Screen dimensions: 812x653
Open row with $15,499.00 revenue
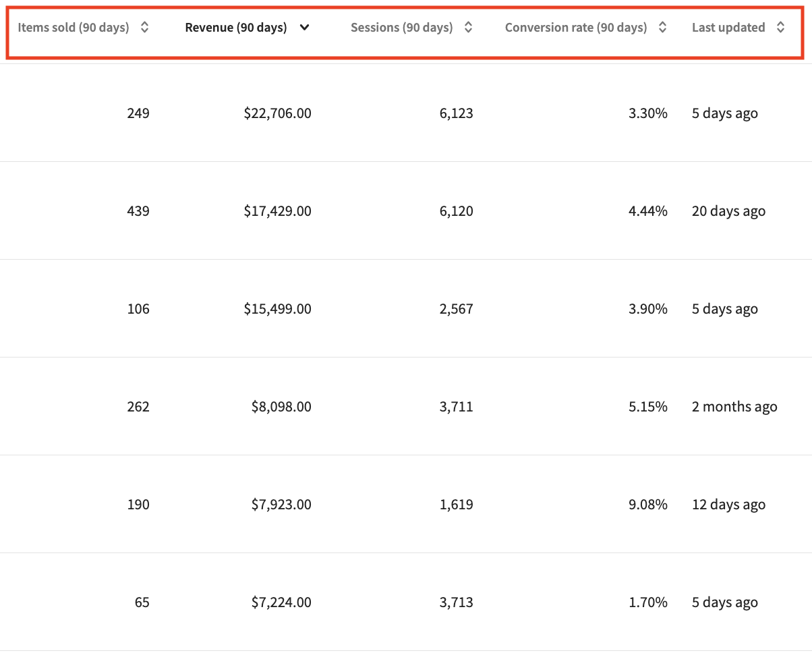[406, 308]
